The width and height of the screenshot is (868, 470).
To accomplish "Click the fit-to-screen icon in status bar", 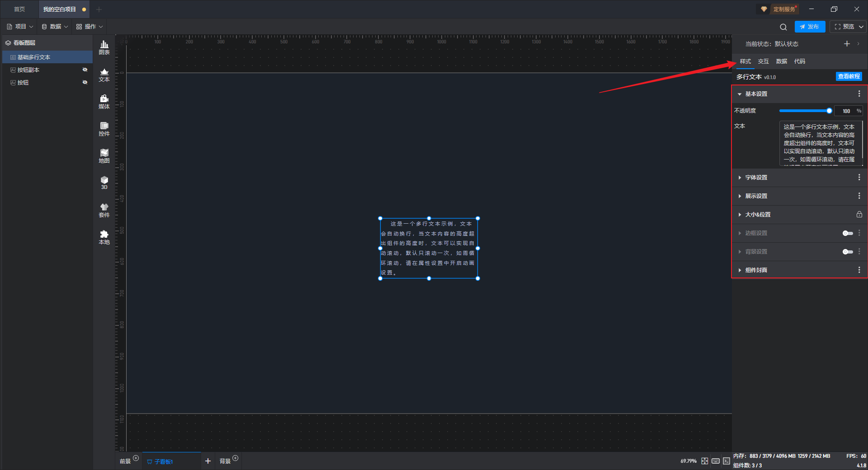I will (705, 461).
